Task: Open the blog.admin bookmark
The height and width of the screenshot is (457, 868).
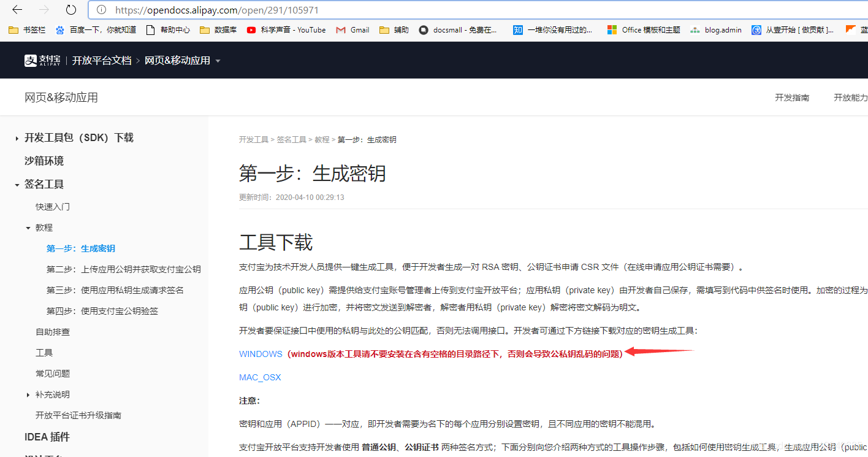Action: [x=716, y=29]
